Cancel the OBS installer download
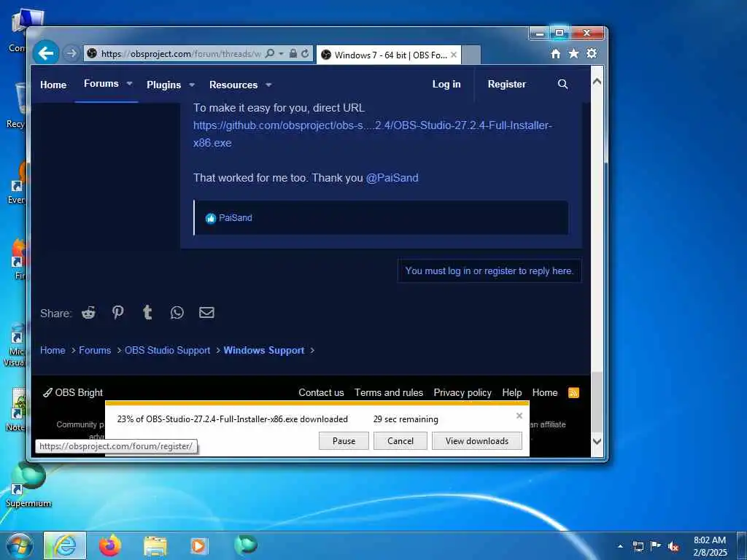The height and width of the screenshot is (560, 747). (x=400, y=441)
